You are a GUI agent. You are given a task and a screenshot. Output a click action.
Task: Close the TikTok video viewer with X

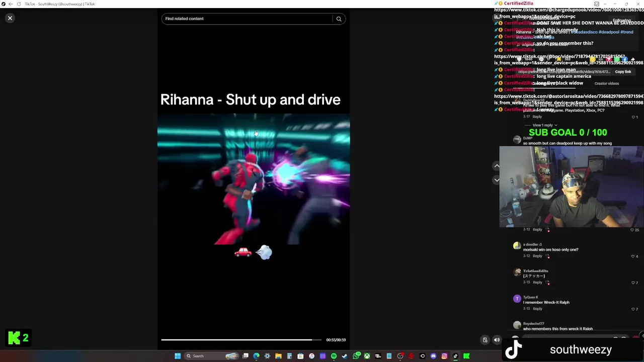pyautogui.click(x=10, y=18)
